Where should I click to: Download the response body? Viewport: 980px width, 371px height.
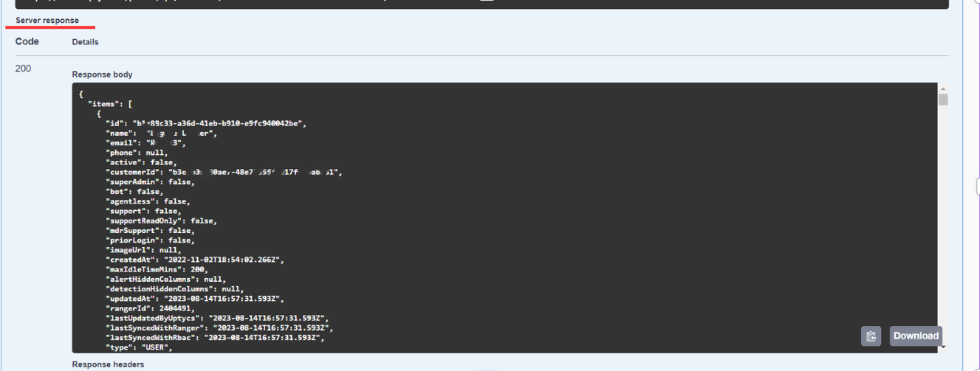coord(916,336)
